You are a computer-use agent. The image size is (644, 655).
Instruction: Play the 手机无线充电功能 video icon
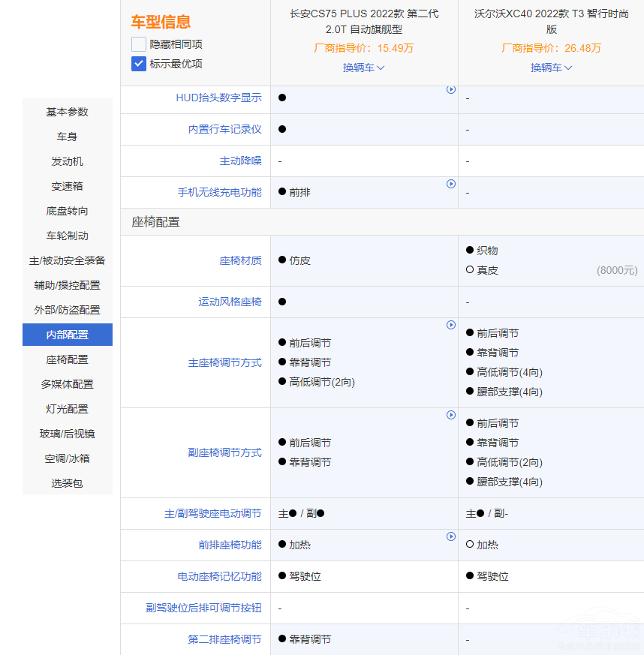(451, 184)
